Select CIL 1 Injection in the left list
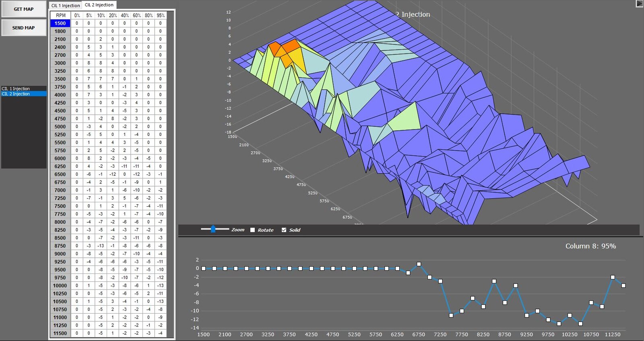Image resolution: width=644 pixels, height=341 pixels. point(16,88)
